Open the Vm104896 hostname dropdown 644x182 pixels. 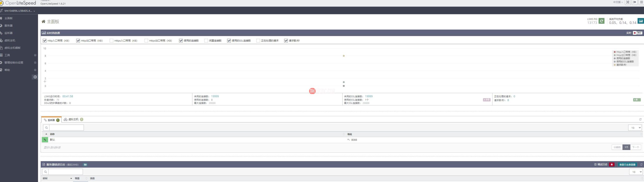tap(20, 11)
